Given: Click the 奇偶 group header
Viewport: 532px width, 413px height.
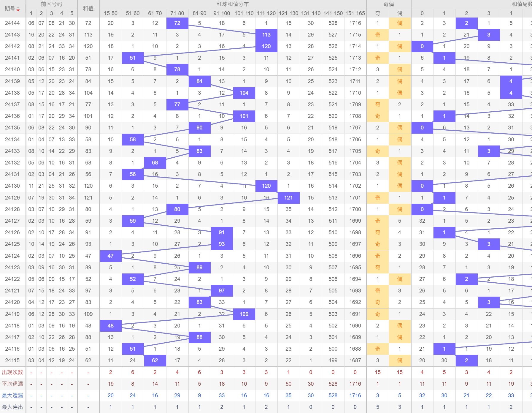Looking at the screenshot, I should [389, 4].
